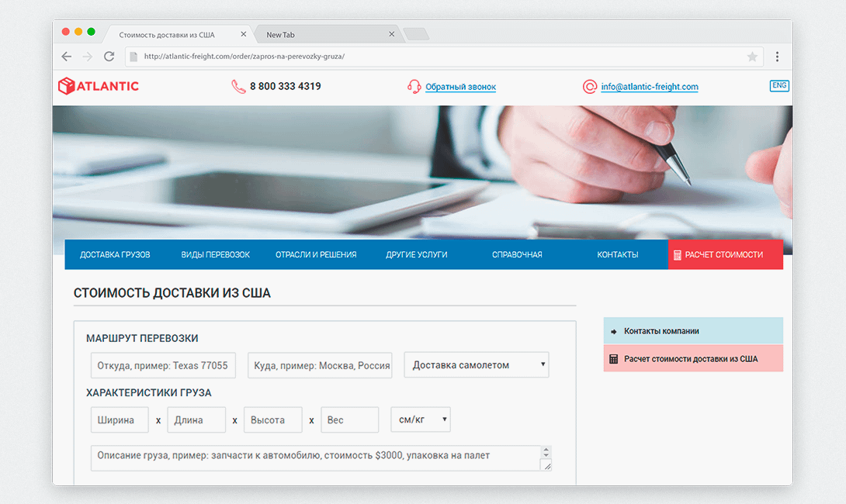This screenshot has width=846, height=504.
Task: Close the Стоимость доставки из США tab
Action: point(244,34)
